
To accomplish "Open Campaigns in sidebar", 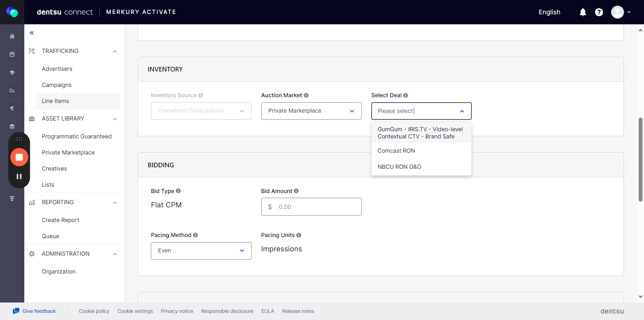I will pyautogui.click(x=57, y=85).
